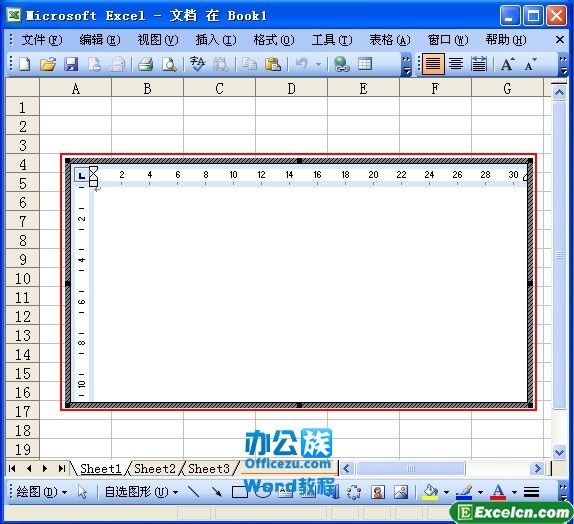Open the 绘图 drawing menu dropdown
The image size is (574, 524).
[x=41, y=492]
